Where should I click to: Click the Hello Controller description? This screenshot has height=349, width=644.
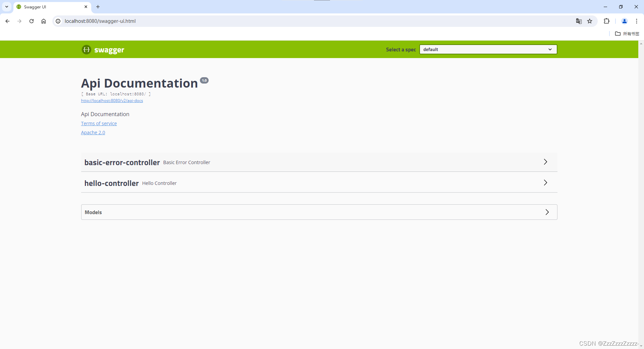pyautogui.click(x=159, y=183)
